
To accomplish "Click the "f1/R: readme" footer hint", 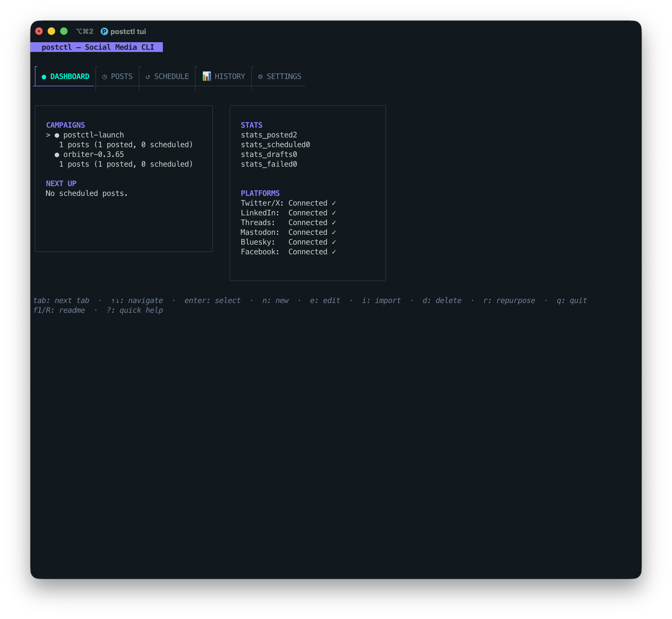I will pyautogui.click(x=59, y=310).
